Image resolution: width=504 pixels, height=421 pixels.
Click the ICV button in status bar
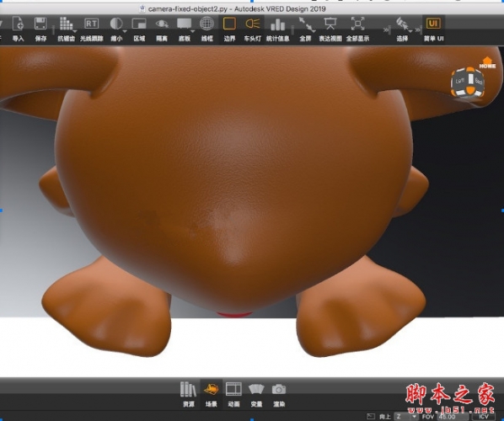(483, 417)
